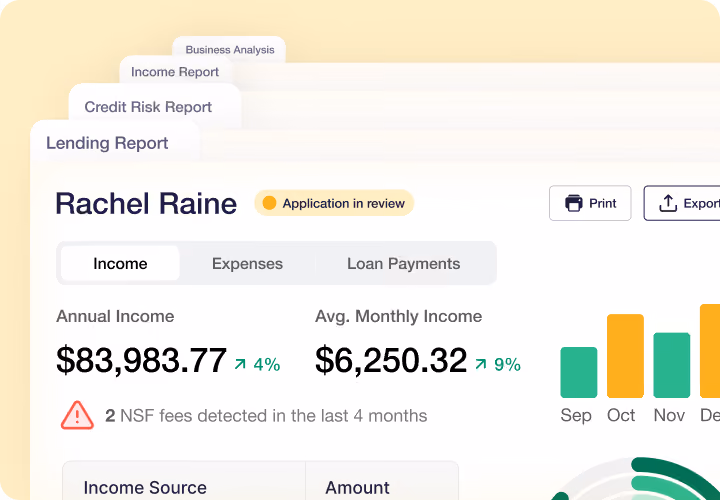Click the Print button
Image resolution: width=720 pixels, height=500 pixels.
pyautogui.click(x=590, y=203)
